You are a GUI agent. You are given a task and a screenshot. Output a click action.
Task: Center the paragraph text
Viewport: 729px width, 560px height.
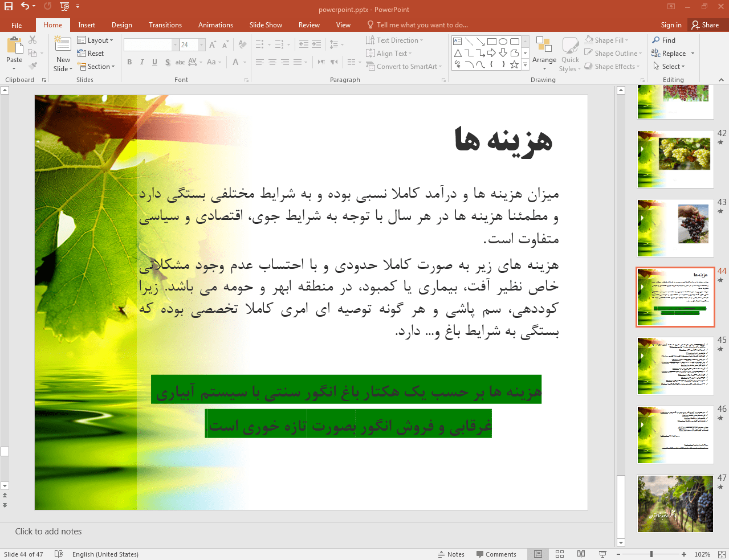pyautogui.click(x=272, y=62)
